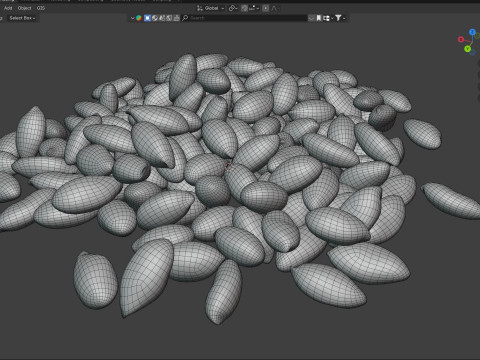
Task: Toggle proportional editing
Action: coord(266,8)
